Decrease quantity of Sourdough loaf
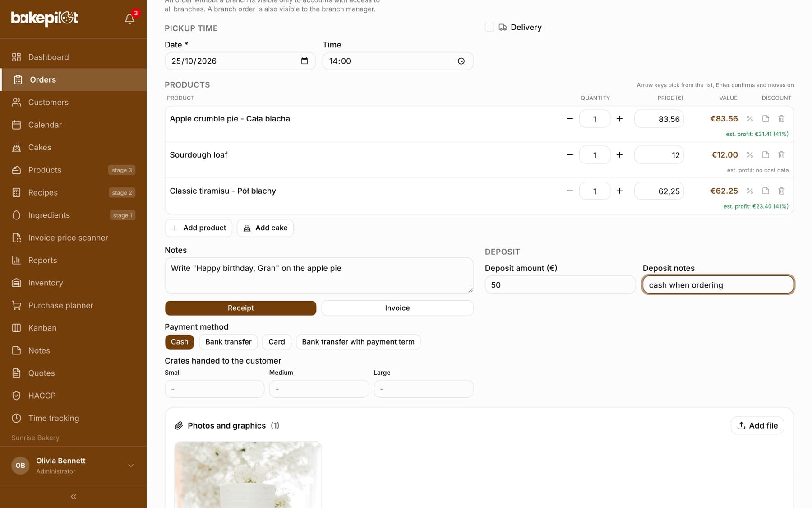The width and height of the screenshot is (812, 508). 570,155
